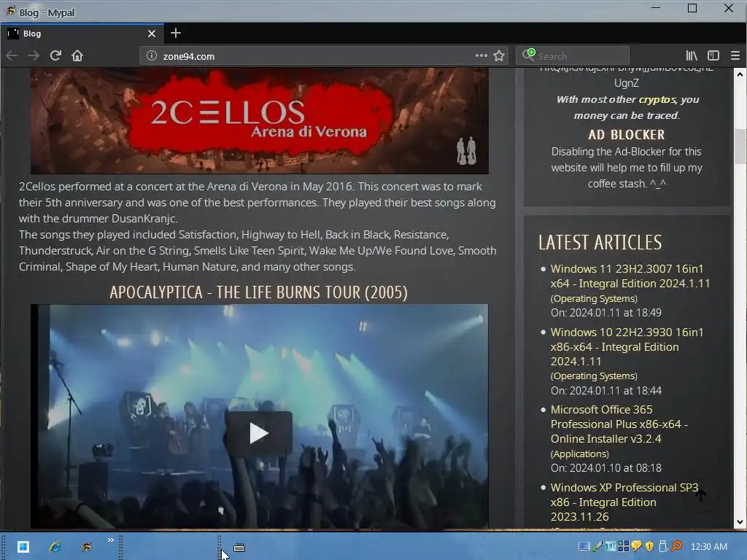This screenshot has width=747, height=560.
Task: Click the scroll up arrow of the page scrollbar
Action: [x=740, y=74]
